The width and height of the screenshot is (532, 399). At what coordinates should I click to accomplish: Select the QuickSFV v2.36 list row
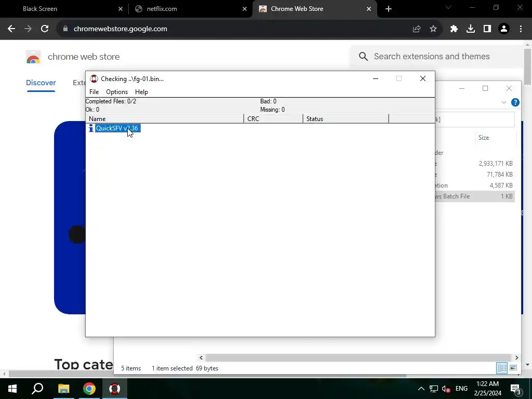(x=117, y=128)
